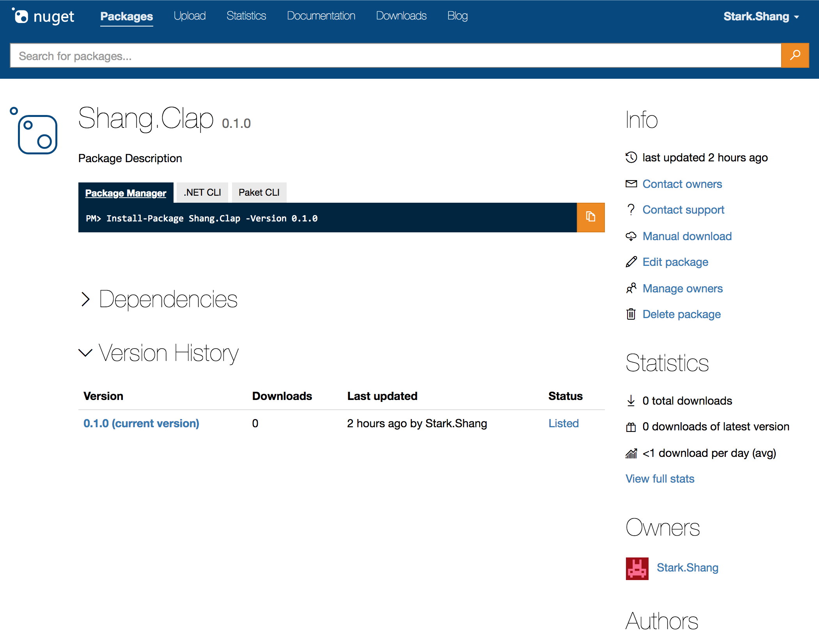This screenshot has height=644, width=819.
Task: Navigate to the Upload page
Action: click(x=190, y=16)
